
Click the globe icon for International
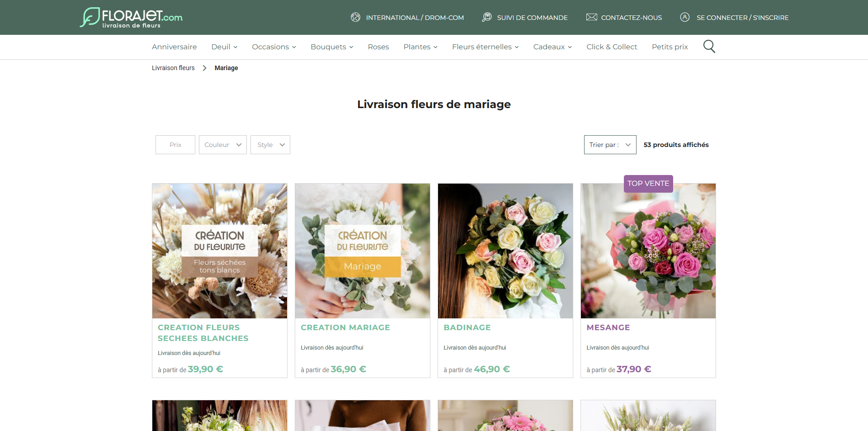pyautogui.click(x=356, y=17)
